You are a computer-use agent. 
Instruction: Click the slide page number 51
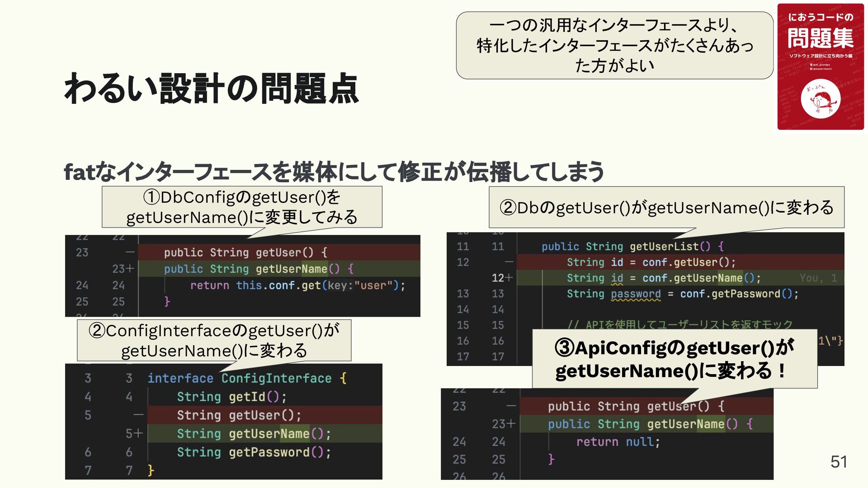[x=839, y=462]
